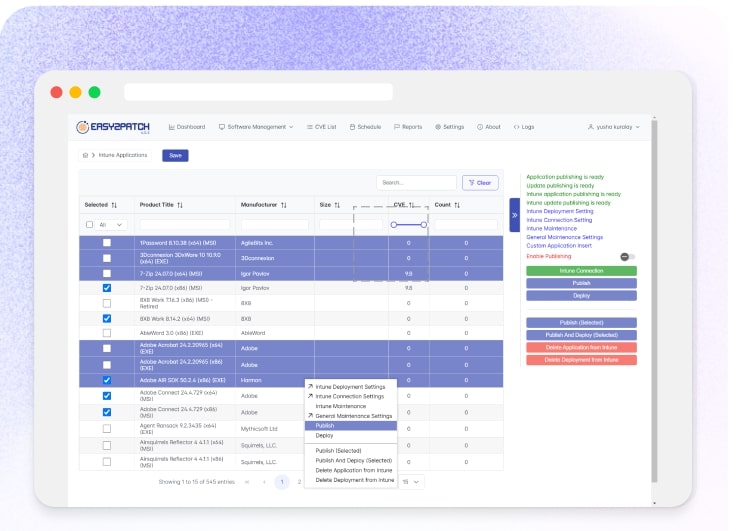
Task: Open the Dashboard menu item
Action: [187, 127]
